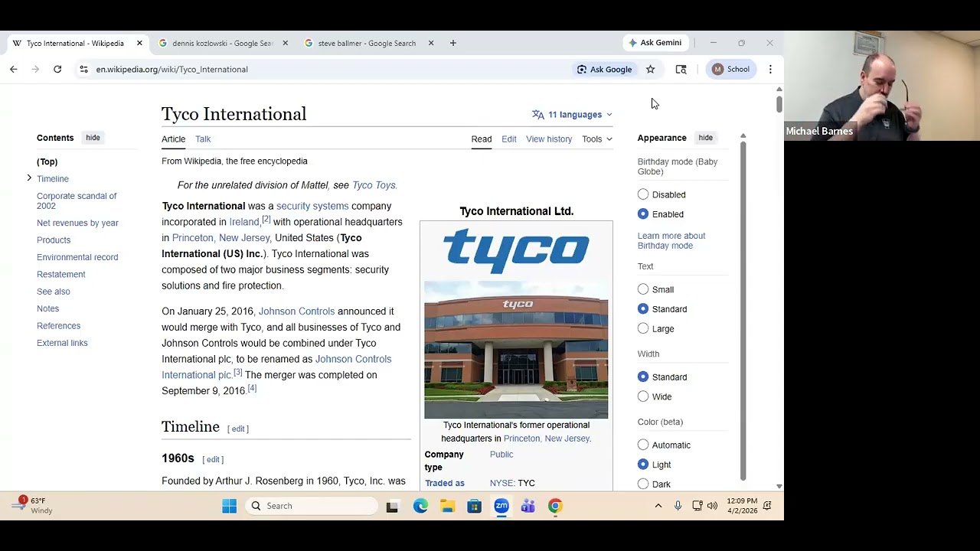Open the School profile button

pyautogui.click(x=731, y=69)
